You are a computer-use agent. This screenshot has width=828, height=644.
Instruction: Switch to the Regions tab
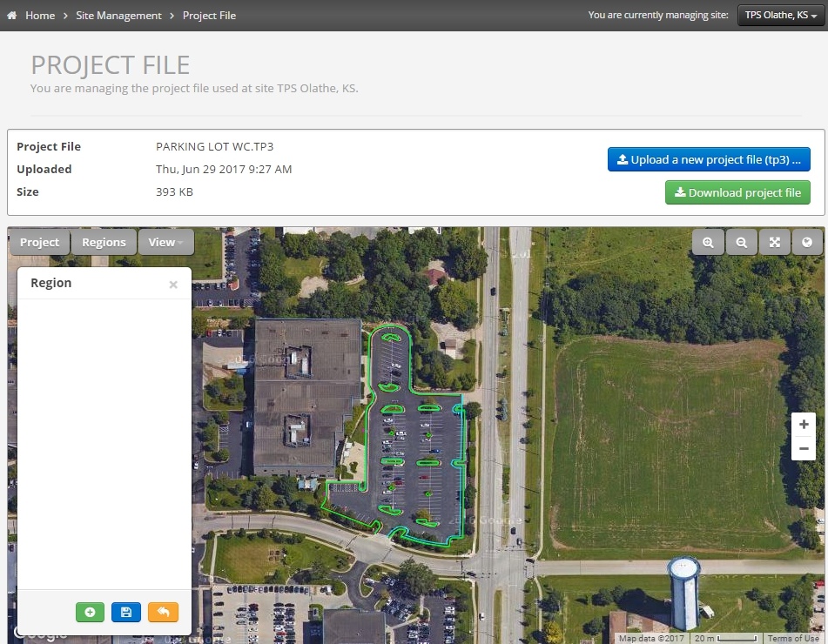click(104, 242)
